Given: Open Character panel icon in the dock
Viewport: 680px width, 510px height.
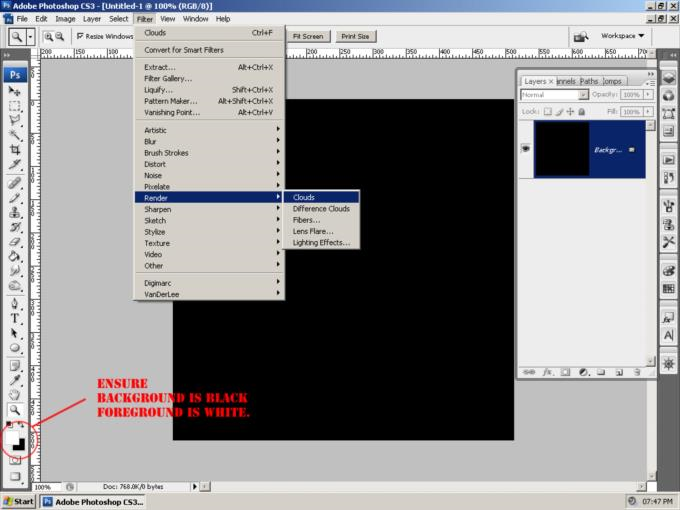Looking at the screenshot, I should tap(668, 335).
